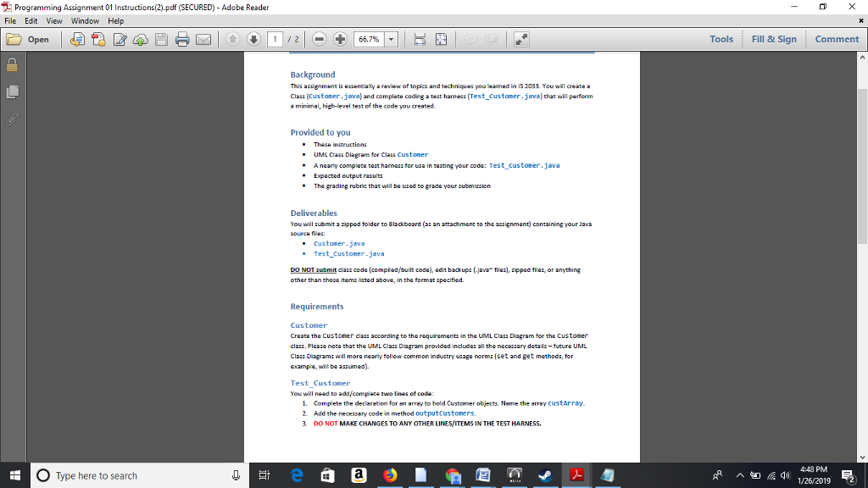Click the zoom in plus icon
This screenshot has height=488, width=868.
click(339, 38)
